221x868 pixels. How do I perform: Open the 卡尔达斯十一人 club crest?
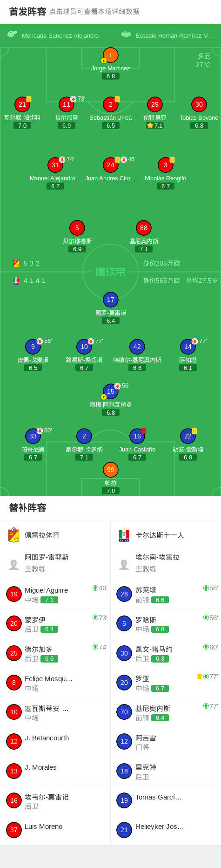click(x=124, y=535)
